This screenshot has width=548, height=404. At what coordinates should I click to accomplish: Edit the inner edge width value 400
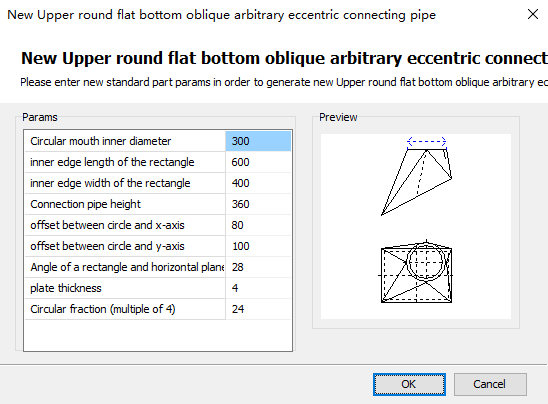258,183
